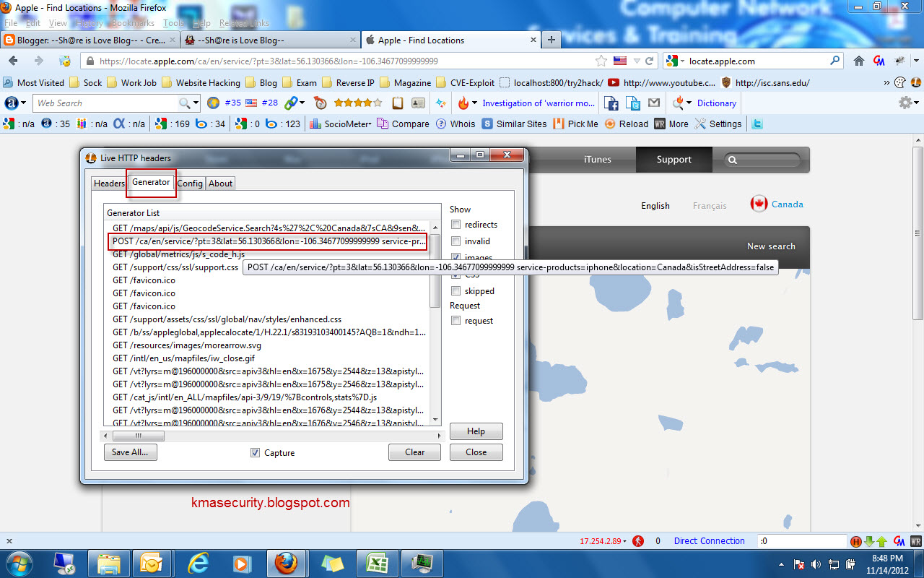Screen dimensions: 924x578
Task: Click the Compare toolbar button
Action: pyautogui.click(x=404, y=124)
